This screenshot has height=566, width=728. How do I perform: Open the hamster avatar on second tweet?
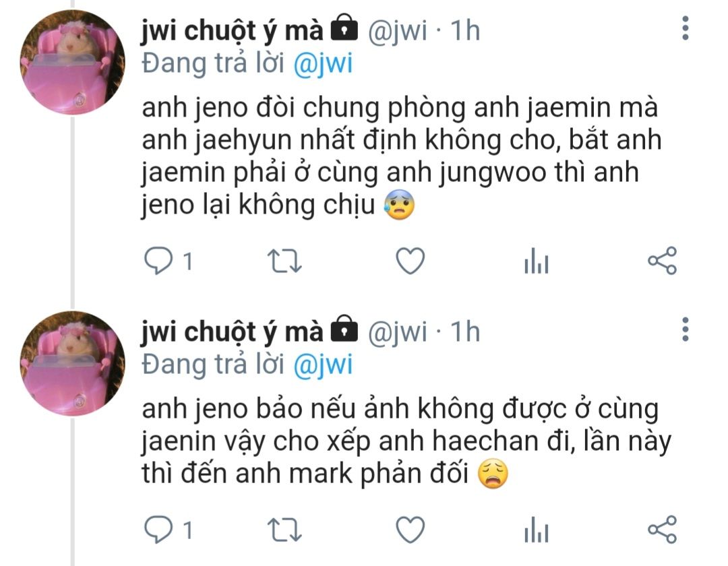pos(72,364)
